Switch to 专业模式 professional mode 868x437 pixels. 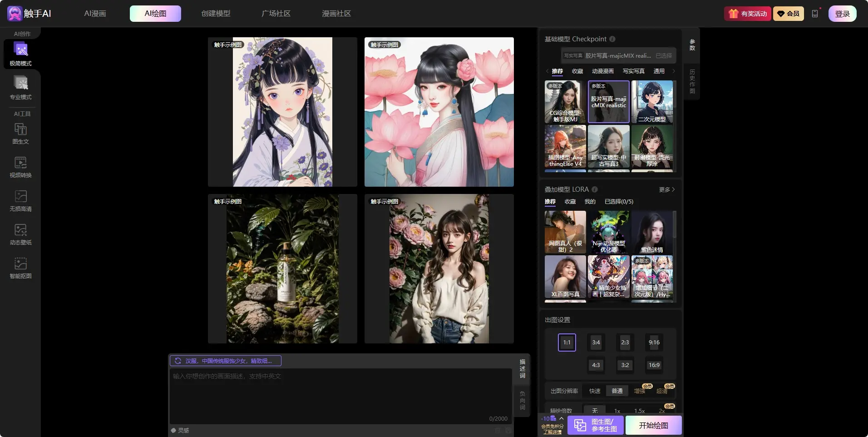point(21,84)
